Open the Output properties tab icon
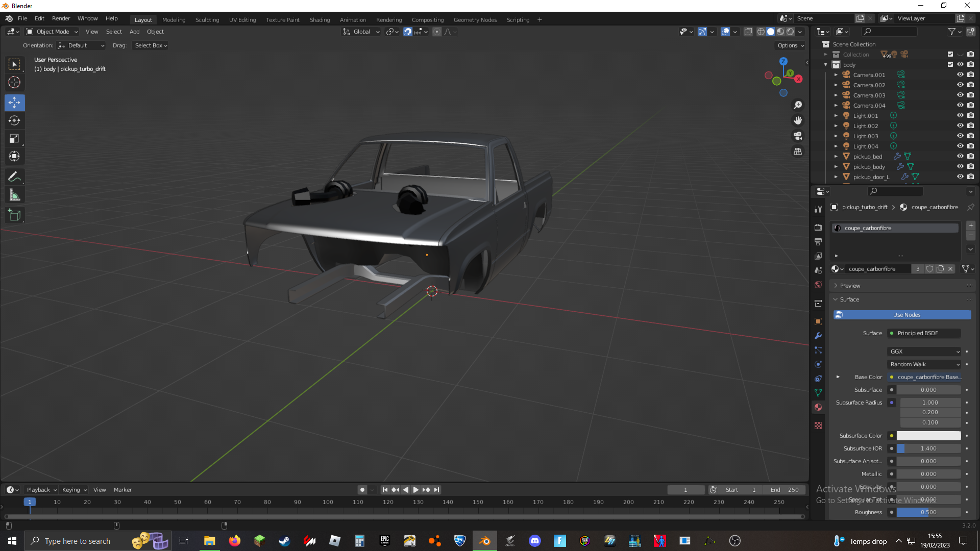The image size is (980, 551). coord(818,241)
